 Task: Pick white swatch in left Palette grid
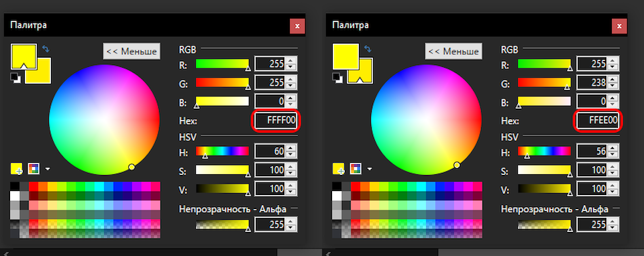point(15,196)
